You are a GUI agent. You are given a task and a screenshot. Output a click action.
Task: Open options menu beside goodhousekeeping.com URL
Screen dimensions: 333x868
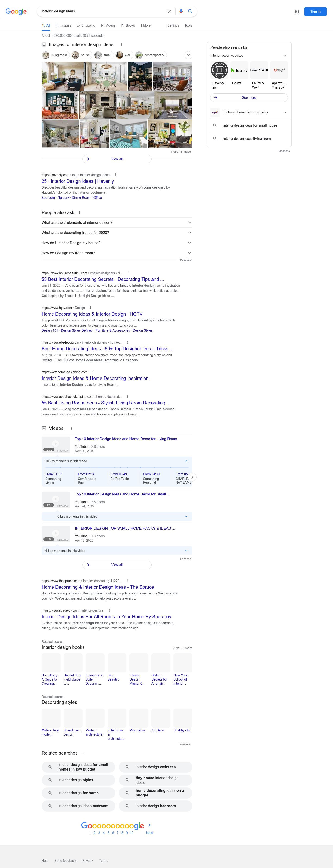[127, 397]
